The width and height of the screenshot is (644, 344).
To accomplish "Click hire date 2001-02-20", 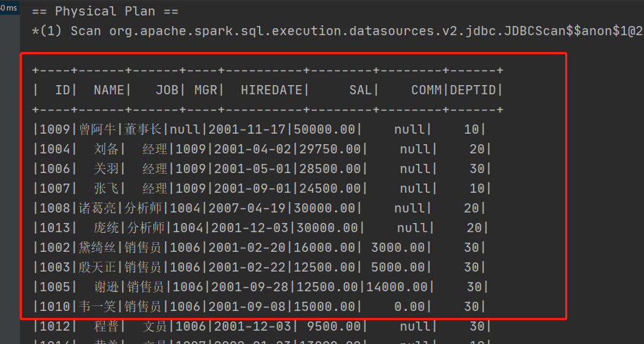I will click(x=247, y=248).
